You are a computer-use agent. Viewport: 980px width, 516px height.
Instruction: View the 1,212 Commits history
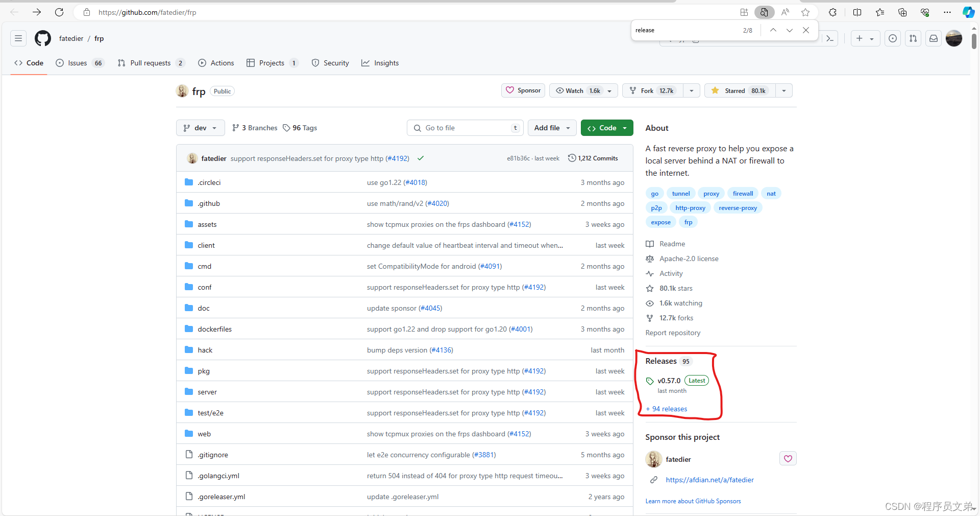(x=593, y=158)
